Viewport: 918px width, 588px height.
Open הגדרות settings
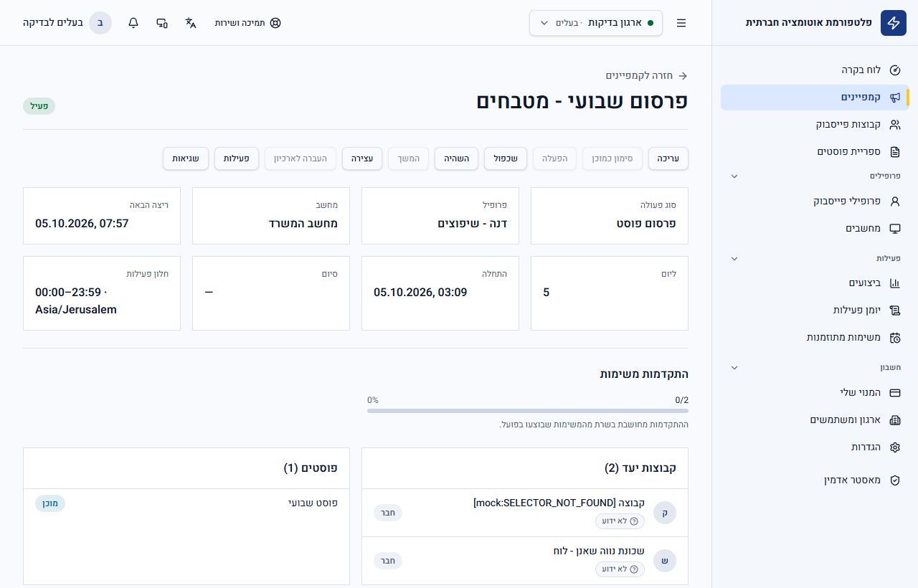(x=815, y=447)
